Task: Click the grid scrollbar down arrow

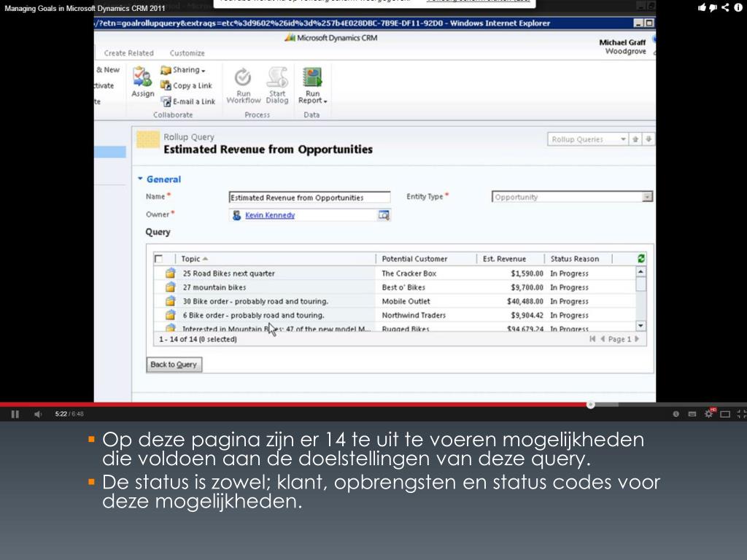Action: [x=640, y=326]
